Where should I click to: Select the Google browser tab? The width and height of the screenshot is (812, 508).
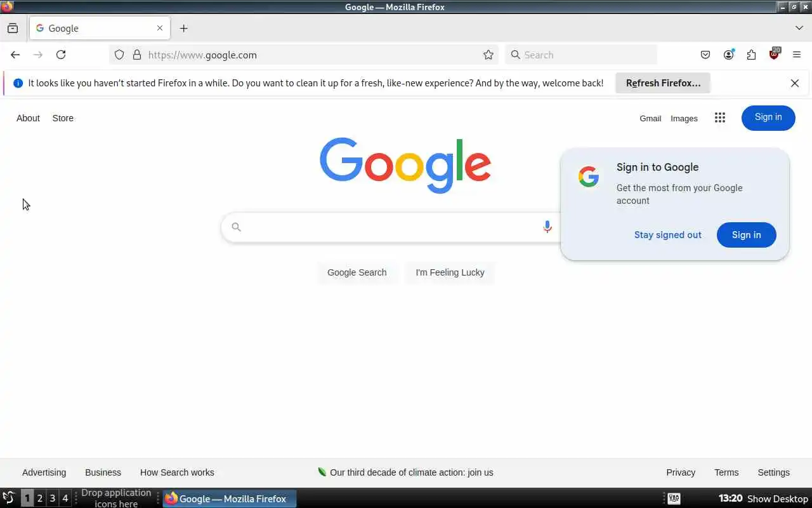coord(100,28)
